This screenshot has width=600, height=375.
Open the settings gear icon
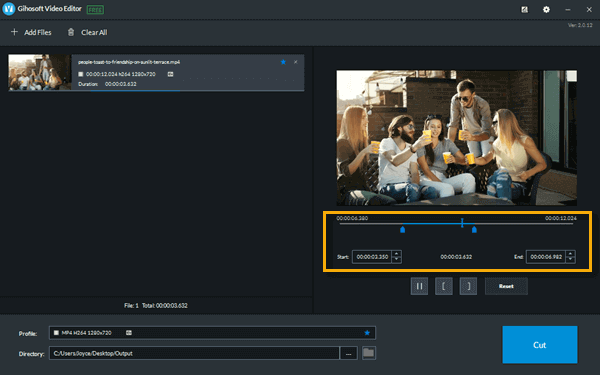[546, 10]
